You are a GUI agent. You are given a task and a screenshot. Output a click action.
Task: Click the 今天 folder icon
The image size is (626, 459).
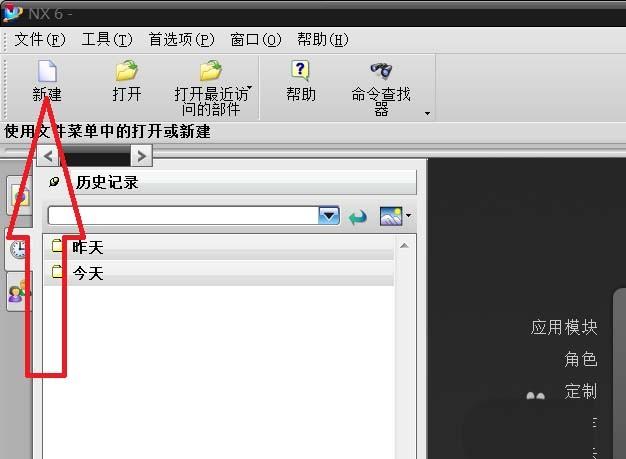pos(57,272)
